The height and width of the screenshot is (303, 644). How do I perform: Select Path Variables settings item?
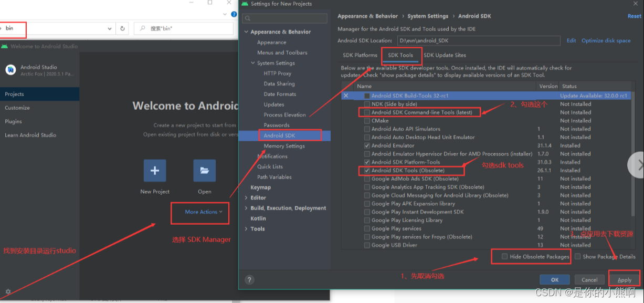click(275, 177)
